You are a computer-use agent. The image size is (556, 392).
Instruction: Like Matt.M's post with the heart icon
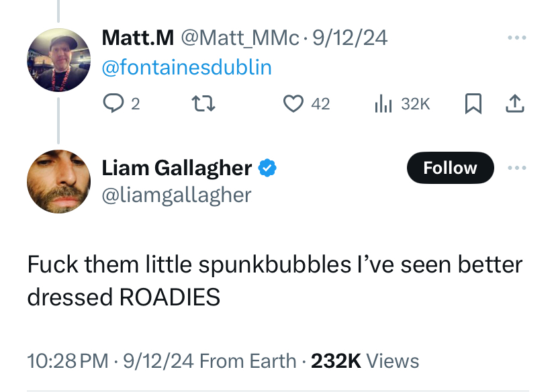tap(293, 103)
